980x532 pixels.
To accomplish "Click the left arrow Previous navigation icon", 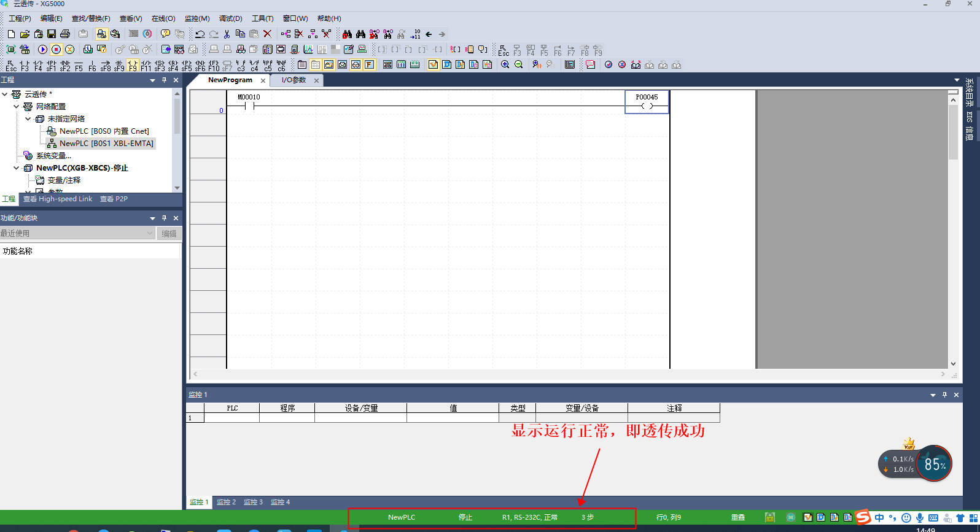I will [x=429, y=34].
